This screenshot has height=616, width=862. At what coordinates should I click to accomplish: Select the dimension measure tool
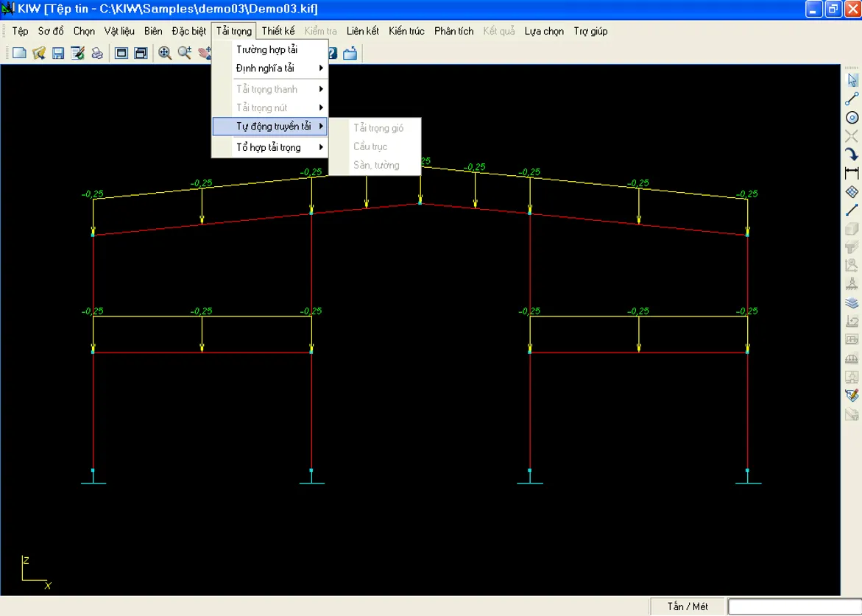(x=852, y=174)
